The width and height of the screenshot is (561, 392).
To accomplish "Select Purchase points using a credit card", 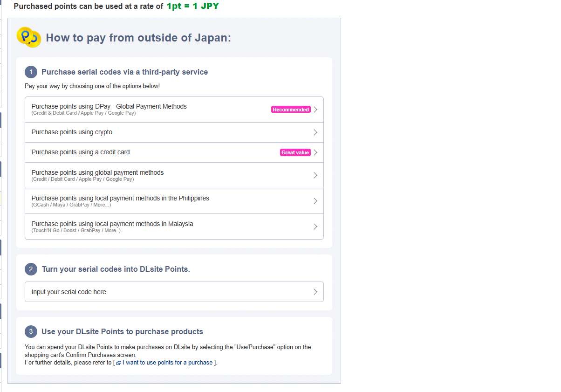I will [x=174, y=152].
